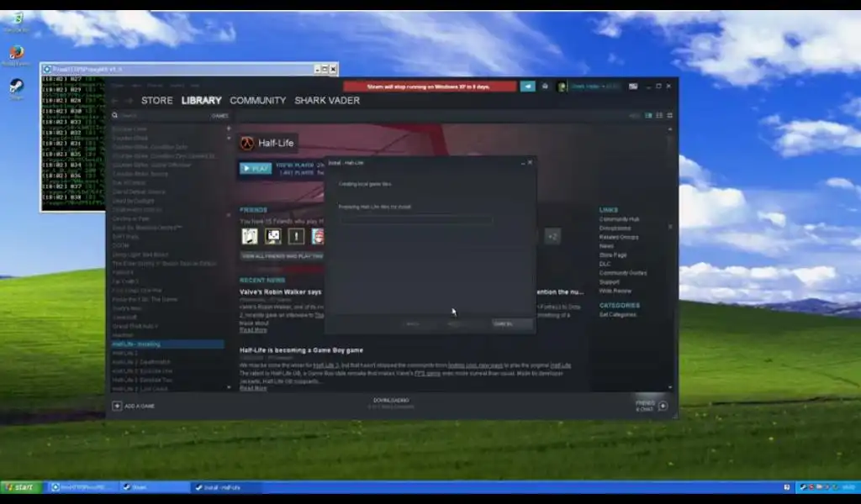Click first friend avatar thumbnail

250,236
